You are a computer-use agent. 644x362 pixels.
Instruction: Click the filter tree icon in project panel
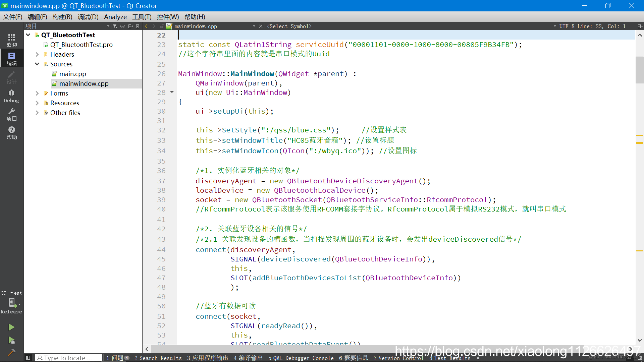click(115, 26)
